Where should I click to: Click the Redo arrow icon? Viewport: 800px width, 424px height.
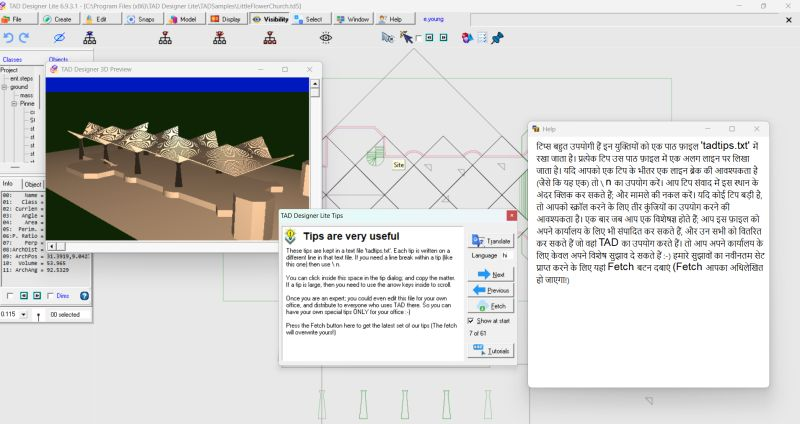[24, 38]
